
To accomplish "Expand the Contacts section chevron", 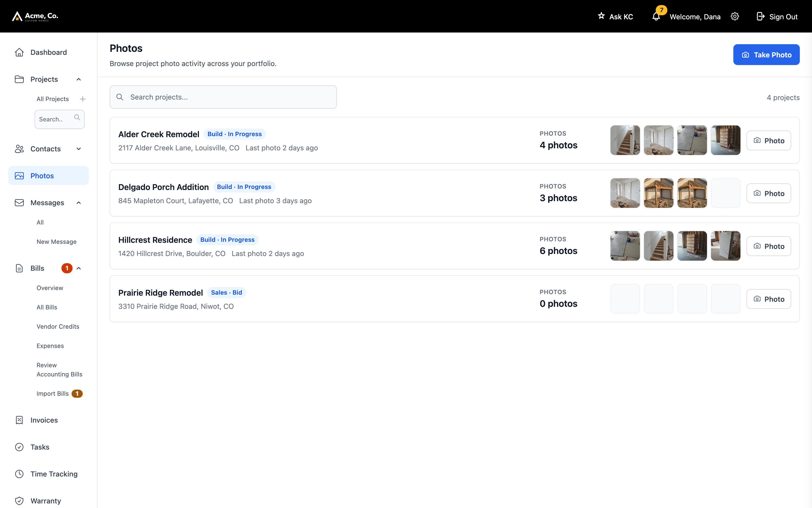I will pyautogui.click(x=79, y=149).
